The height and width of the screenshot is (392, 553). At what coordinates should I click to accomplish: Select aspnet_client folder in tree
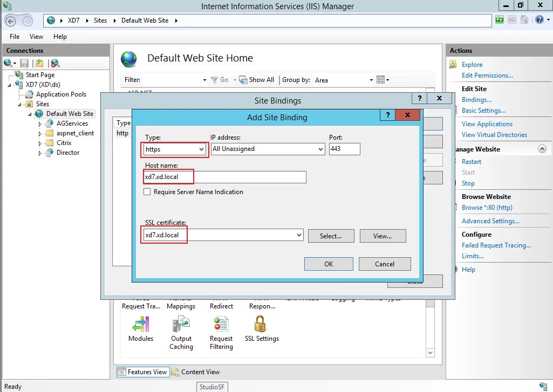coord(75,133)
